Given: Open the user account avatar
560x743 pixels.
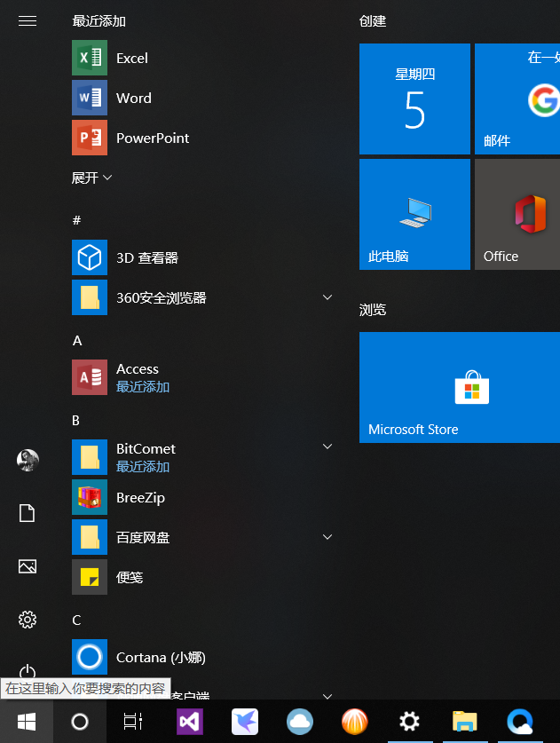Looking at the screenshot, I should pos(28,460).
